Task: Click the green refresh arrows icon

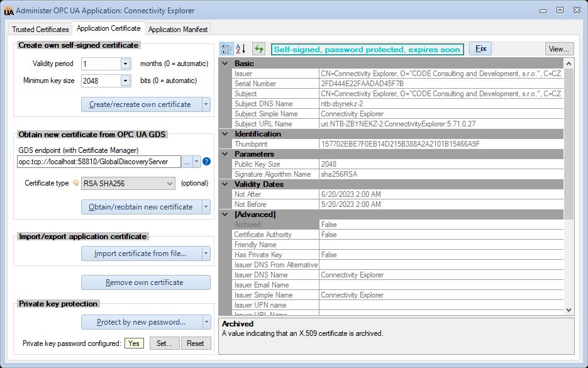Action: 258,49
